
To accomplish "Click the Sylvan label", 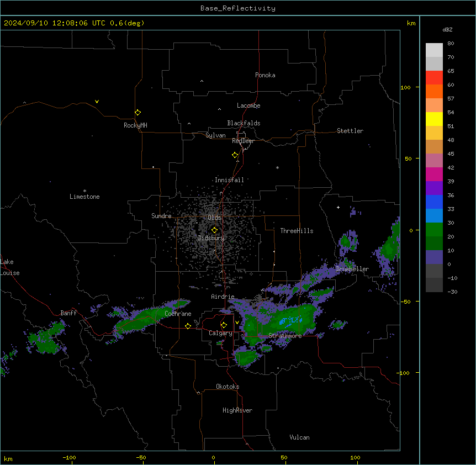I will click(215, 135).
